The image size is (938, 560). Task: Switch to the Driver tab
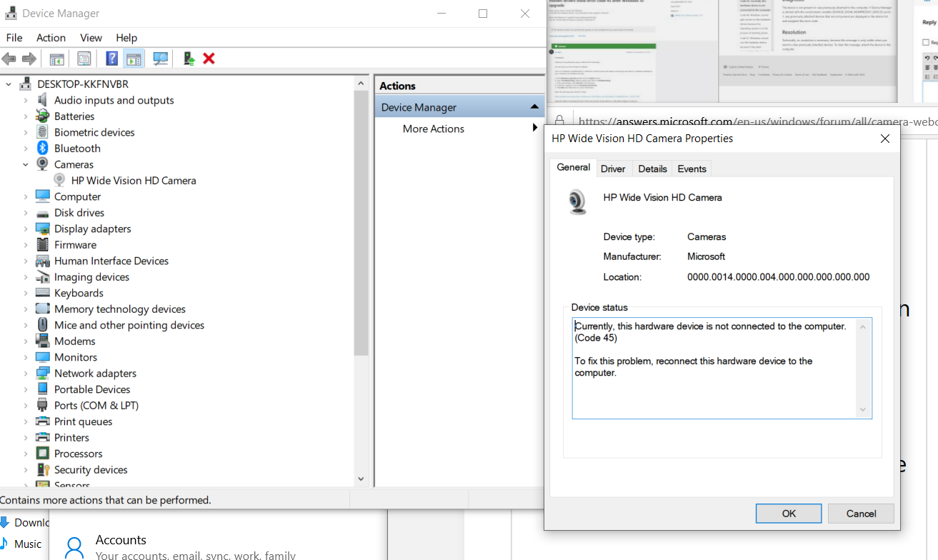point(613,169)
